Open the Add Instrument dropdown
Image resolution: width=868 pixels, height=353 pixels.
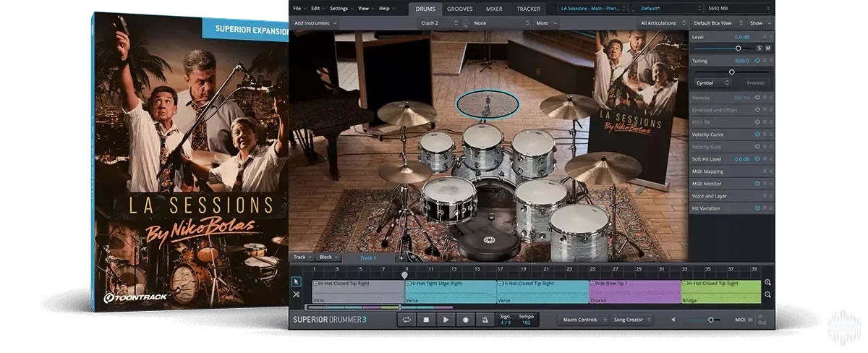pos(315,23)
